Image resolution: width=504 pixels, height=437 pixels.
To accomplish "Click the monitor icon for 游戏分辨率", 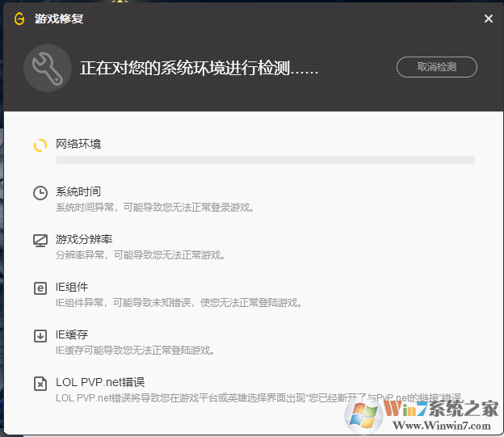I will pyautogui.click(x=40, y=241).
